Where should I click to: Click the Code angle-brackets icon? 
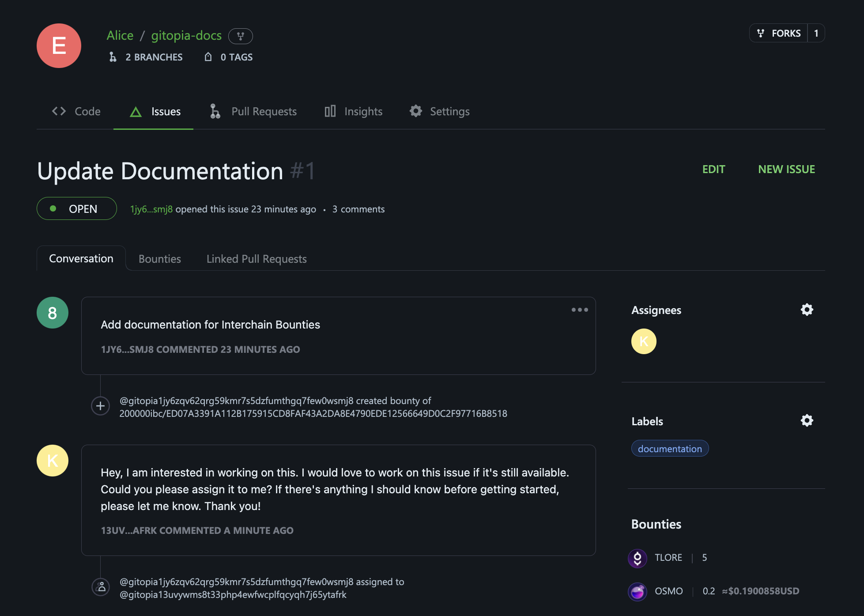click(59, 111)
